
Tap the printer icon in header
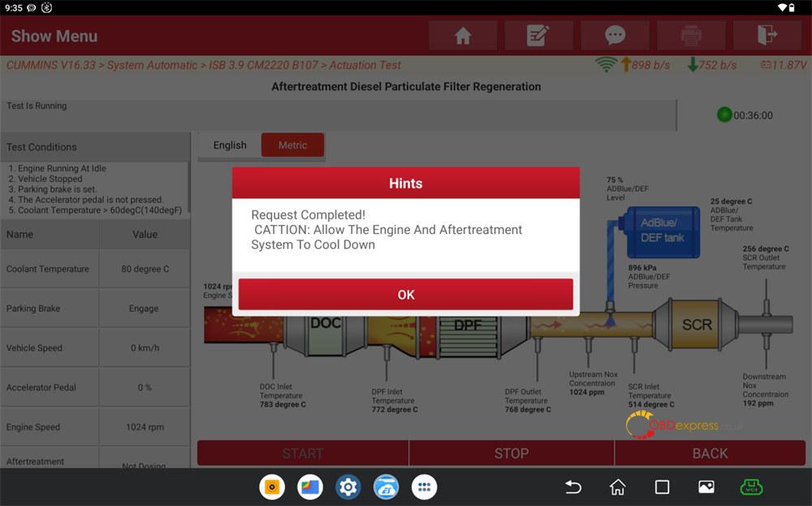click(691, 36)
